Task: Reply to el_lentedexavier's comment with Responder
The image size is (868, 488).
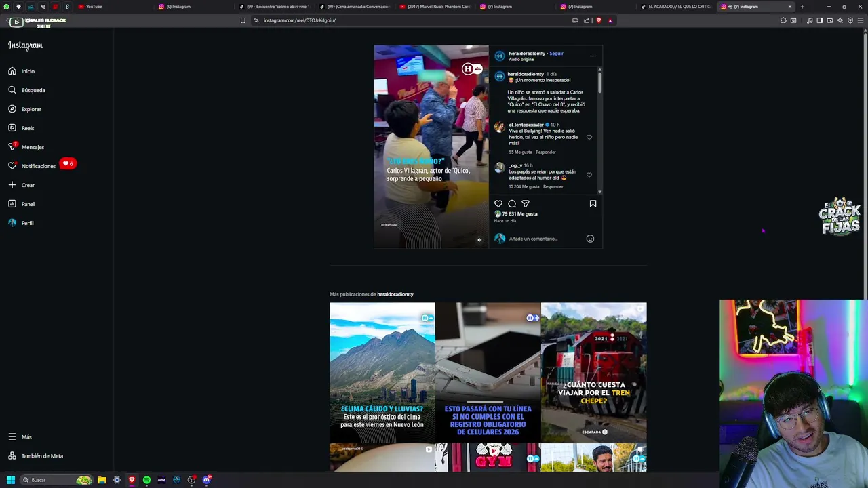Action: (545, 152)
